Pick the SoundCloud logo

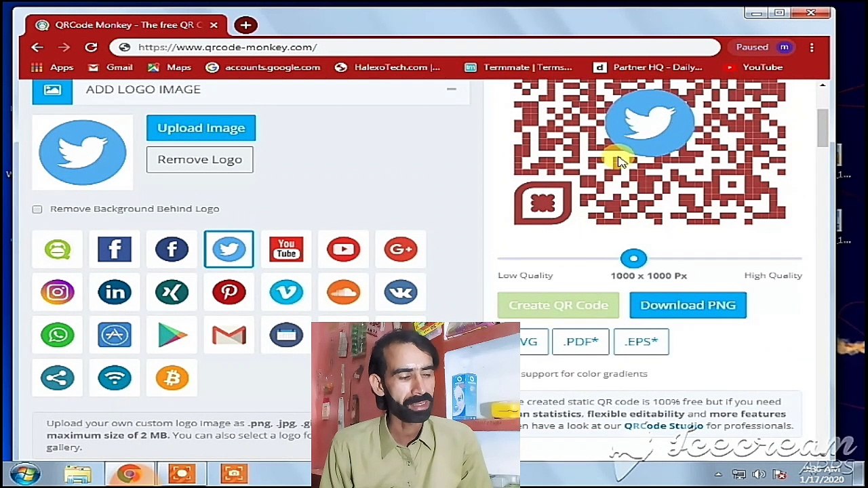point(343,292)
